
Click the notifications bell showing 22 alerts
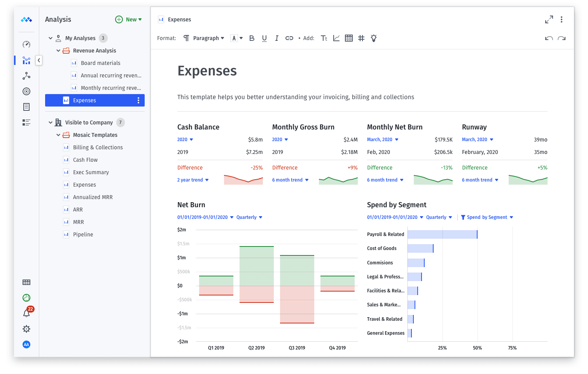pos(26,313)
